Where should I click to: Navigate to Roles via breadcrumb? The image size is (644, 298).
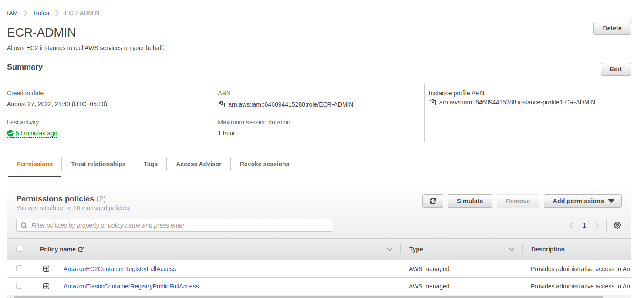[41, 13]
